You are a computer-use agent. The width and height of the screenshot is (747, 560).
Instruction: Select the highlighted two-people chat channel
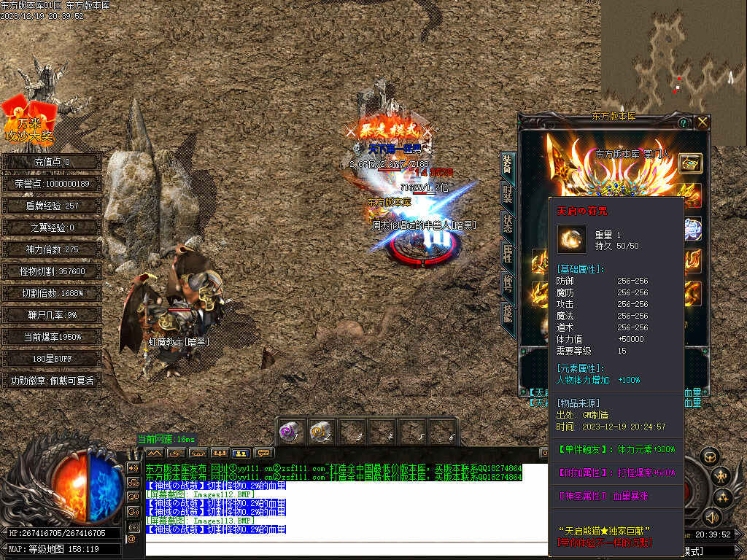tap(241, 453)
